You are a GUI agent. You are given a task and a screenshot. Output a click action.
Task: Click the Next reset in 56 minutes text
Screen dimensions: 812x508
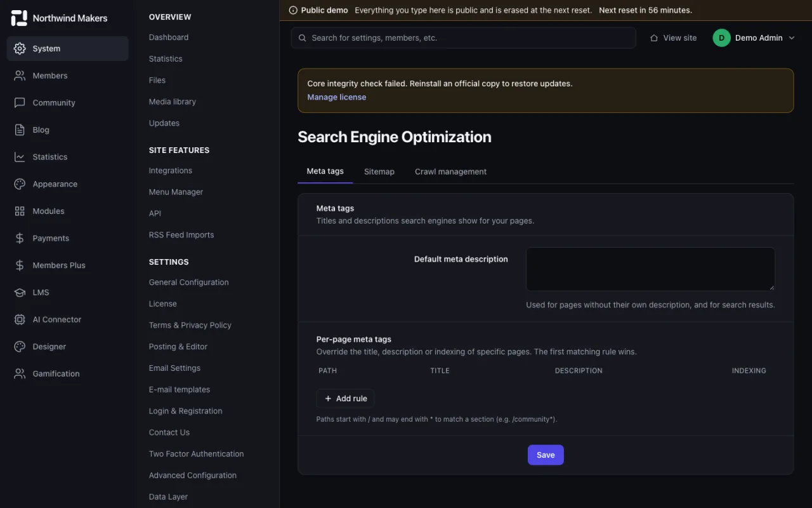click(645, 10)
